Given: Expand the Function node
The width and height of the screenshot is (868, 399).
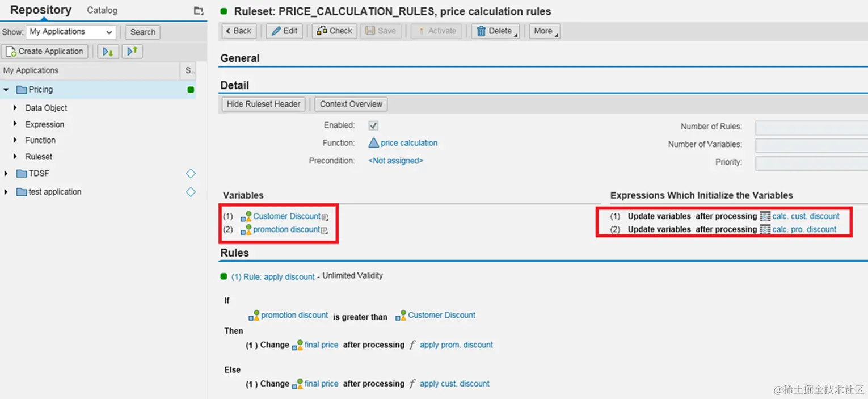Looking at the screenshot, I should point(15,140).
